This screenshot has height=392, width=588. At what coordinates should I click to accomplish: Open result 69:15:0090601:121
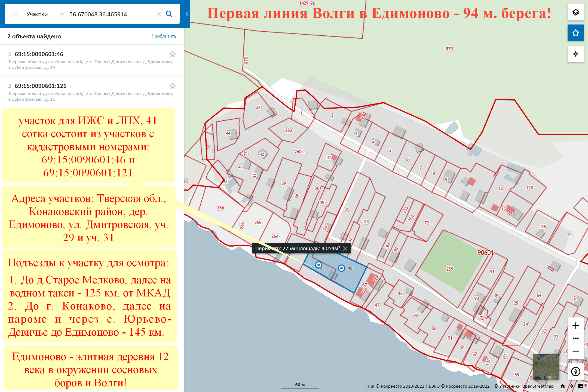[x=92, y=92]
